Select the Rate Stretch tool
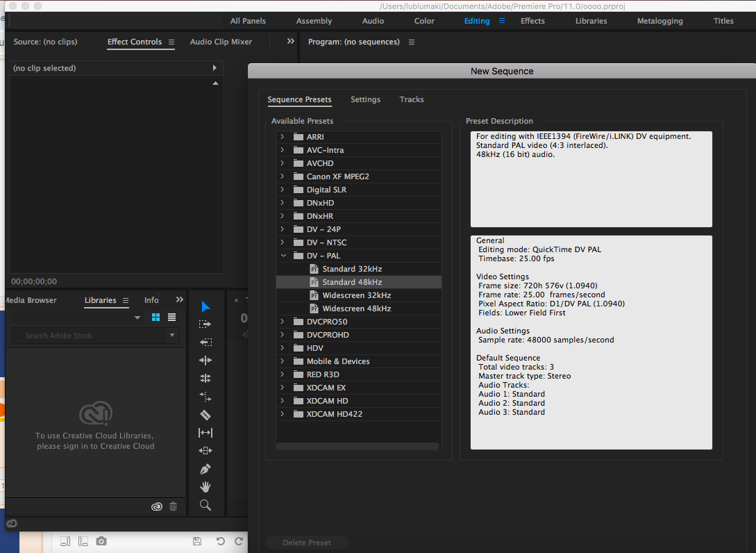The height and width of the screenshot is (553, 756). tap(205, 397)
